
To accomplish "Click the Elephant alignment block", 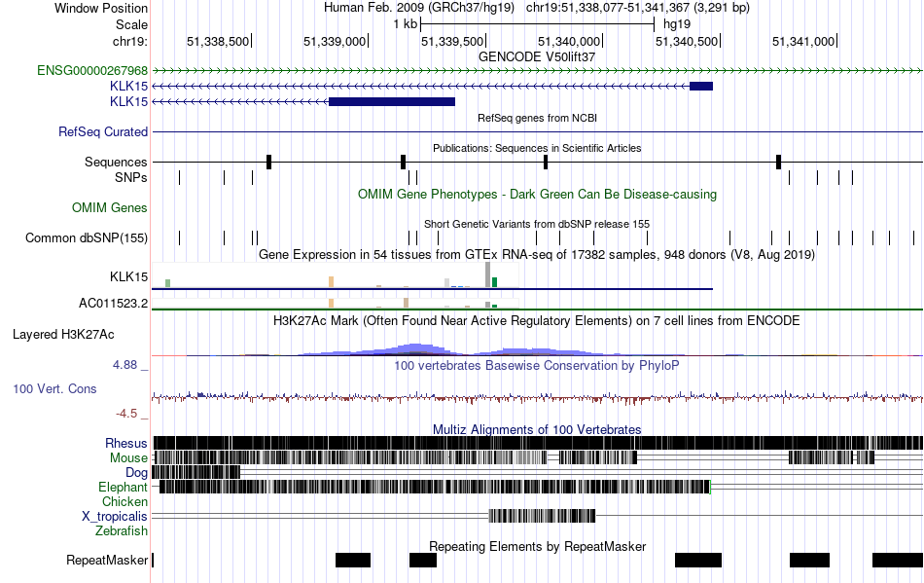I will [435, 487].
